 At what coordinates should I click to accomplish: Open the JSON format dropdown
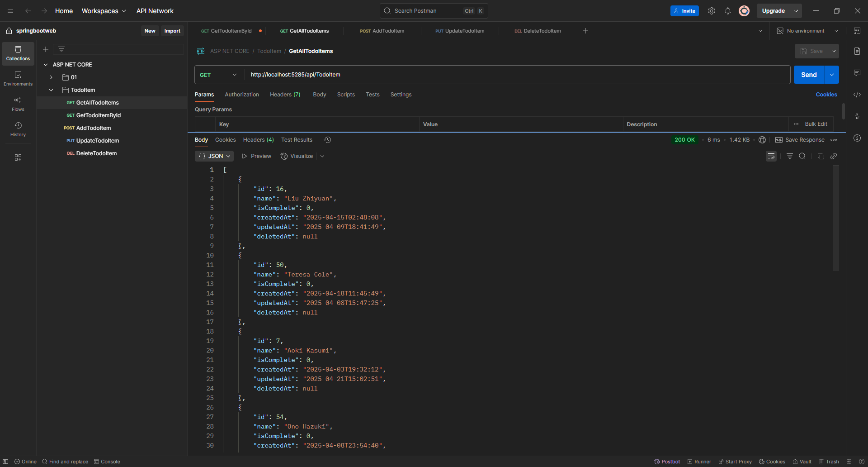click(x=214, y=156)
